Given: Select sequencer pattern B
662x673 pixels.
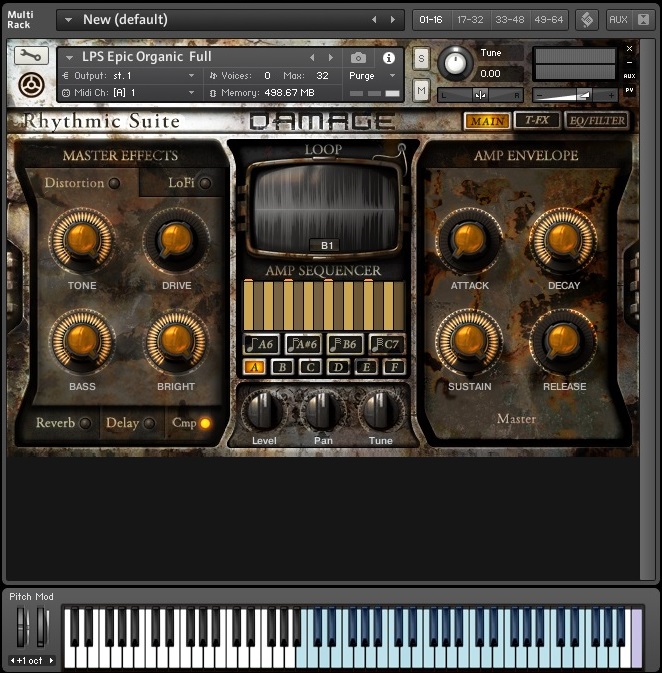Looking at the screenshot, I should pos(282,367).
